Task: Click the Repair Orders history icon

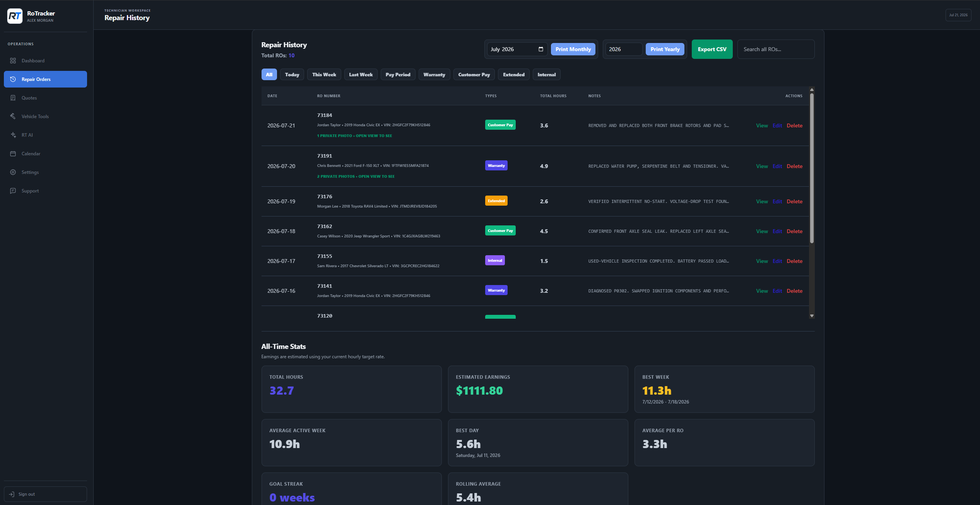Action: (x=13, y=79)
